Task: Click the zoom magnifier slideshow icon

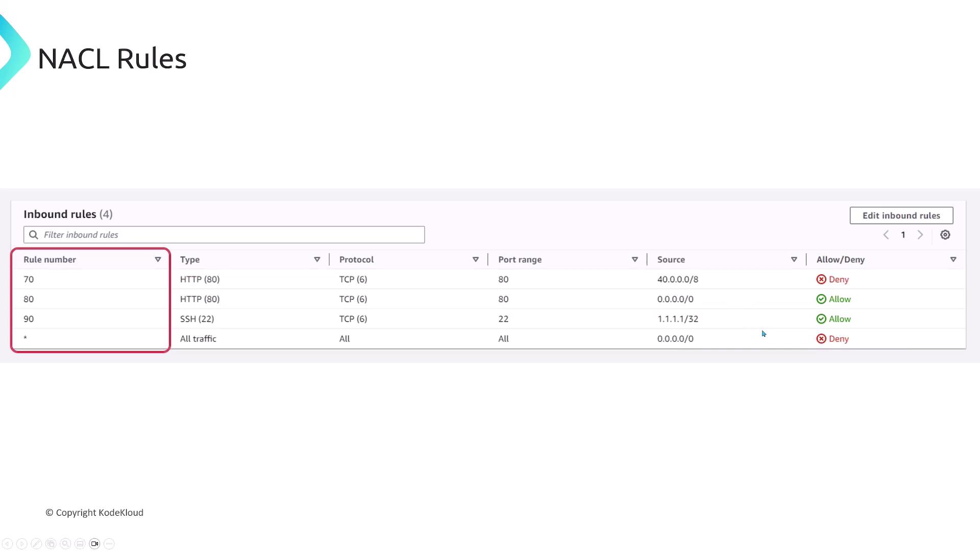Action: point(65,544)
